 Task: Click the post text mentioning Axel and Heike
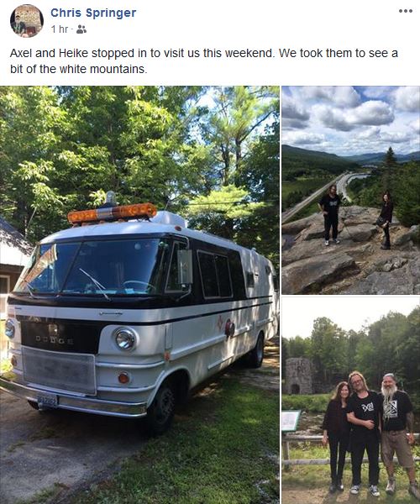[204, 60]
